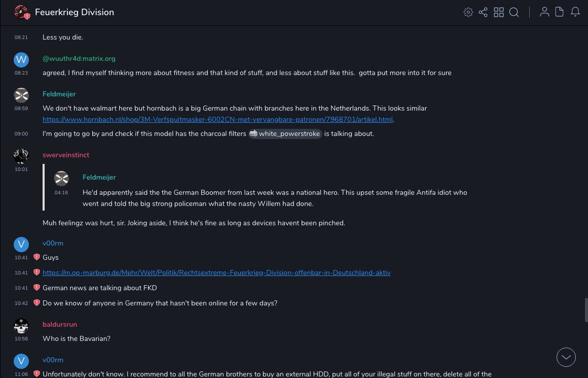Click the Feldmeijer username at 08:59
588x378 pixels.
coord(59,94)
